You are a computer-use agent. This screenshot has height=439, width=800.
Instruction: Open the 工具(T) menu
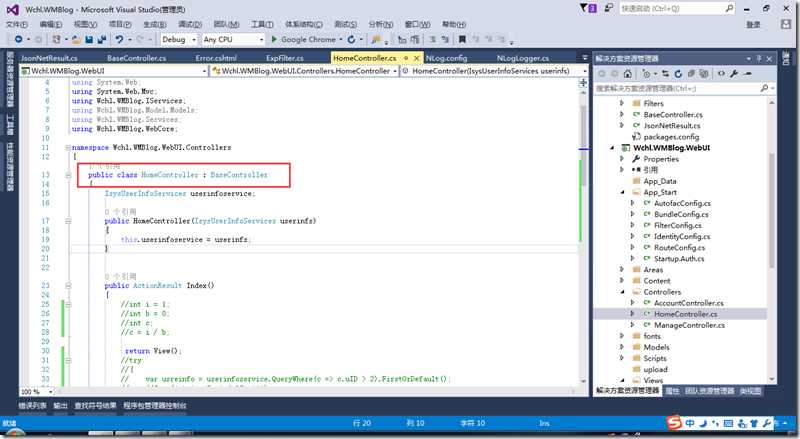click(x=262, y=24)
